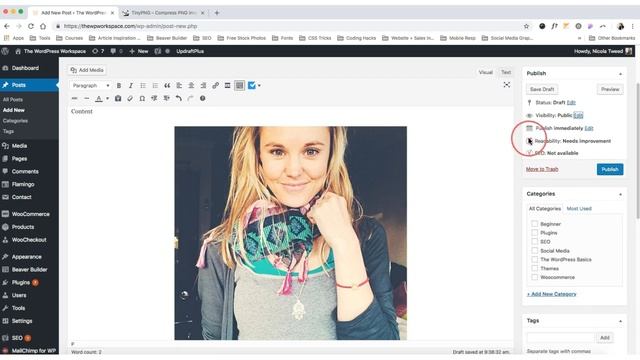Bookmark this page star icon

(x=527, y=26)
